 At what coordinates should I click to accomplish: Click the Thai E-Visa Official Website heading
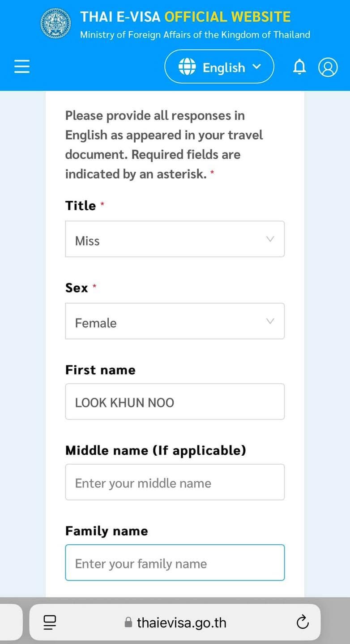(185, 17)
